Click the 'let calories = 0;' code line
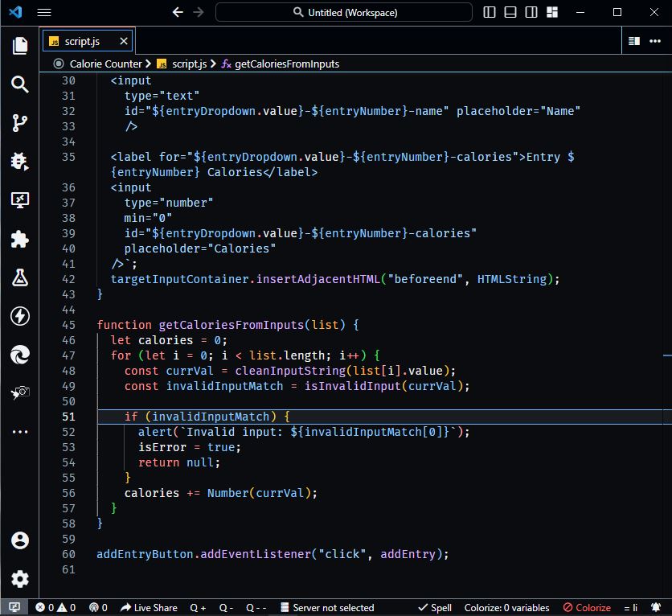This screenshot has width=672, height=616. tap(169, 340)
